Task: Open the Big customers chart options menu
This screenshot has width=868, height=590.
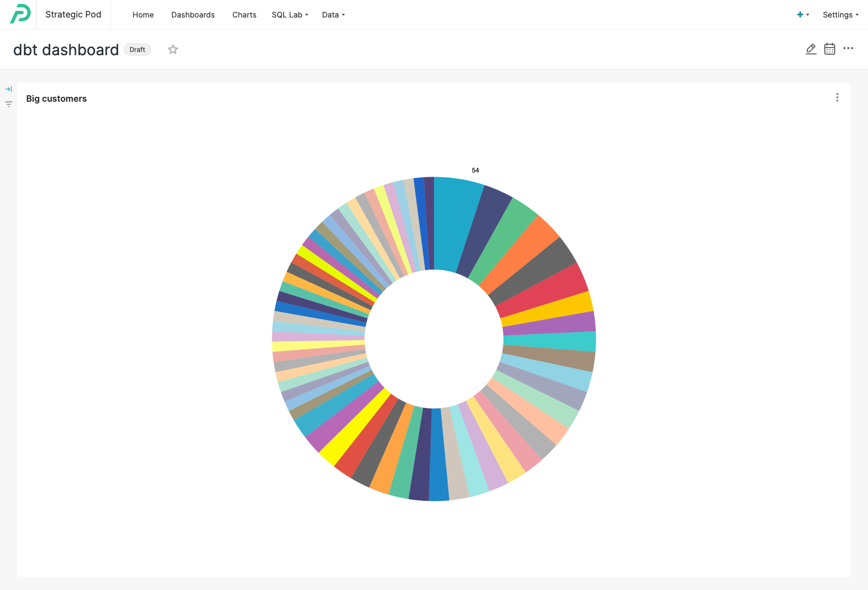Action: [x=837, y=98]
